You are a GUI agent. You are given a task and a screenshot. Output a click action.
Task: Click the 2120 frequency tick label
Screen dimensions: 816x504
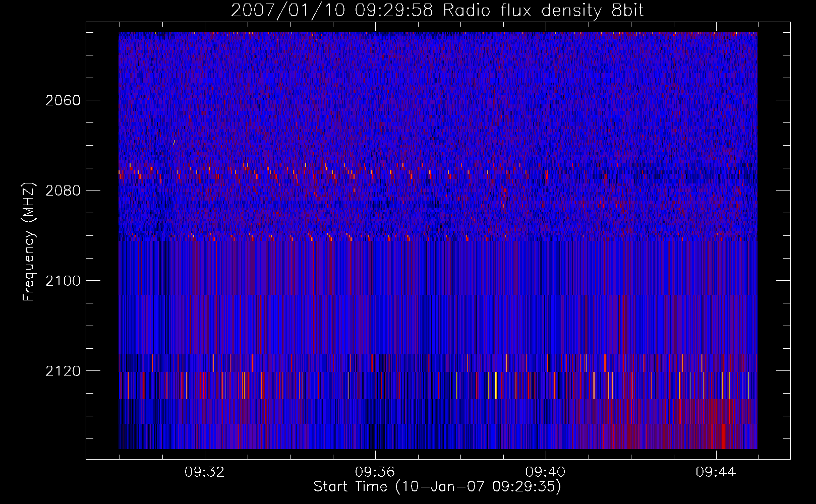click(x=63, y=371)
